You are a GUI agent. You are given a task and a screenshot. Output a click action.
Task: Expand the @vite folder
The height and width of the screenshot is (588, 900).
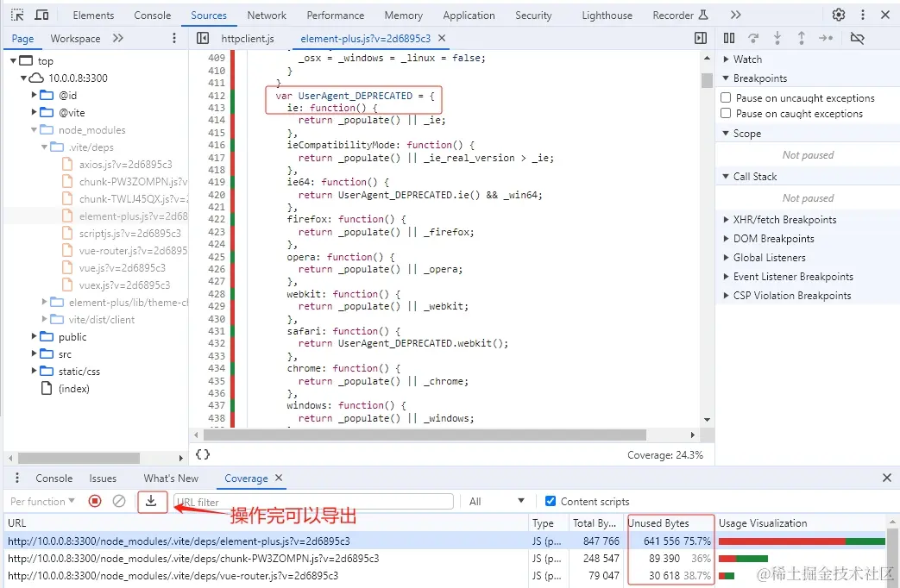click(x=34, y=112)
